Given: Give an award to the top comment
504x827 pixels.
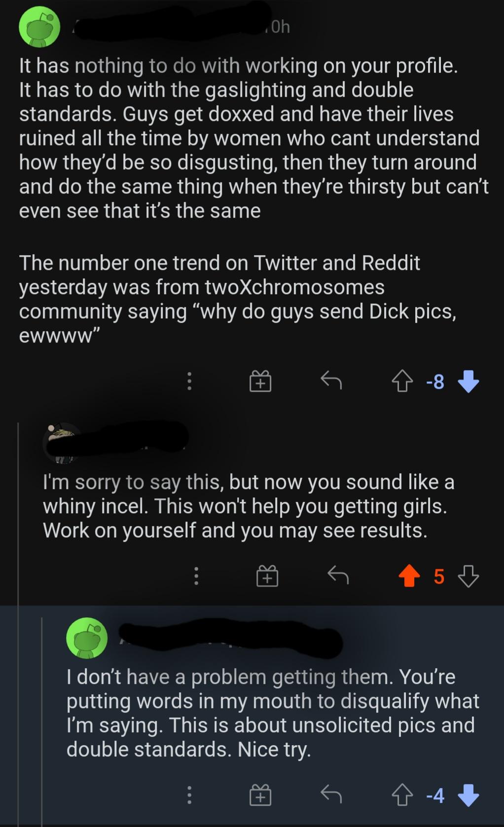Looking at the screenshot, I should tap(260, 381).
